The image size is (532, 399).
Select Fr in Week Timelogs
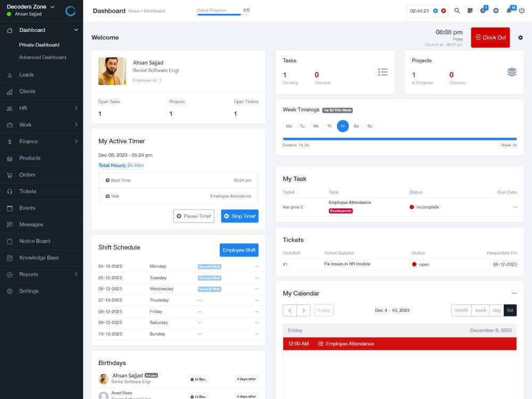[x=343, y=126]
